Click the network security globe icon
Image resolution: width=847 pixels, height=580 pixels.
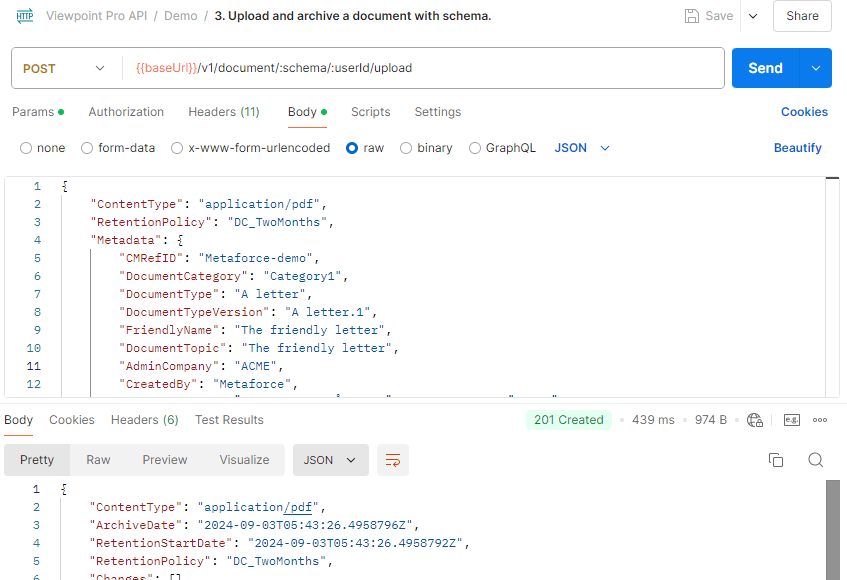755,420
